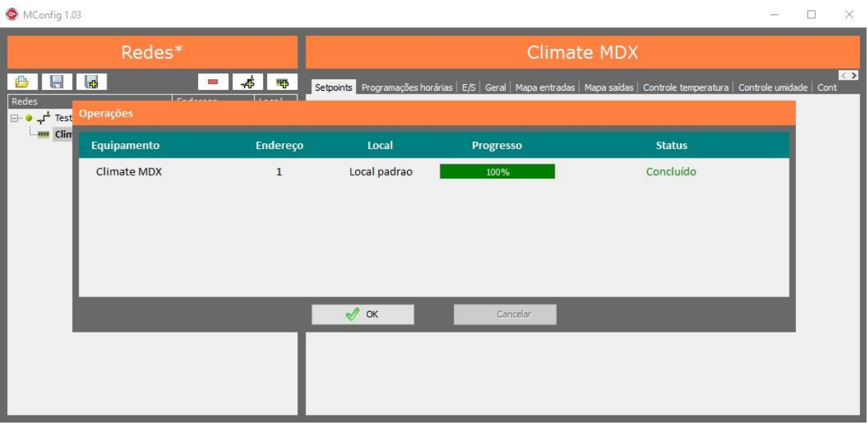
Task: Add a new network icon
Action: [248, 82]
